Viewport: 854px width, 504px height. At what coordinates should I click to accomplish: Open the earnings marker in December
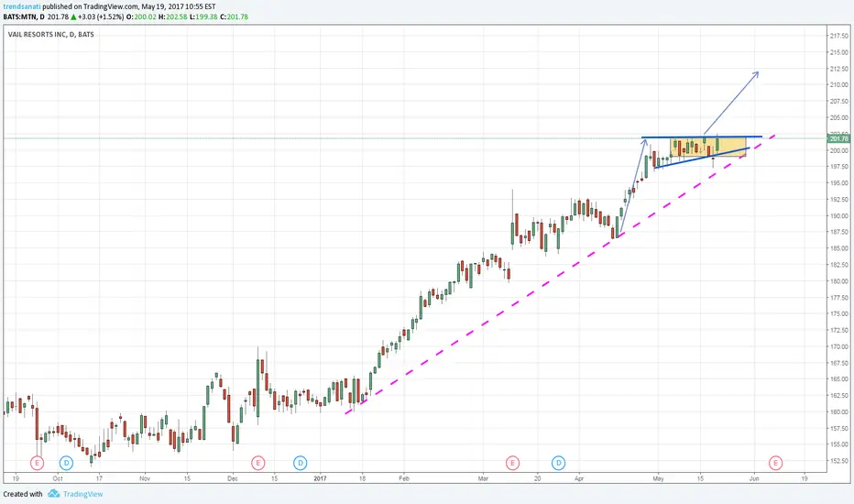[258, 463]
